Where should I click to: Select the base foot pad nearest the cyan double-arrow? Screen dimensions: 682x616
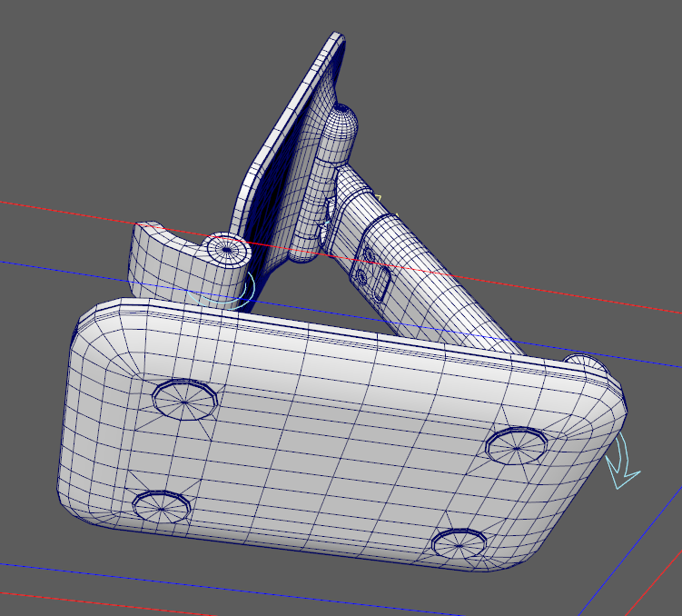[517, 447]
